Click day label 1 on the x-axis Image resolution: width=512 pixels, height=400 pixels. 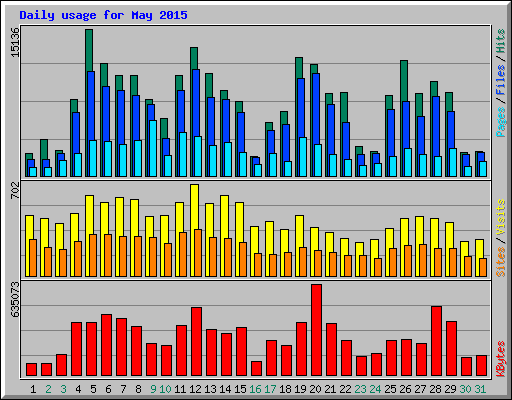[x=33, y=389]
